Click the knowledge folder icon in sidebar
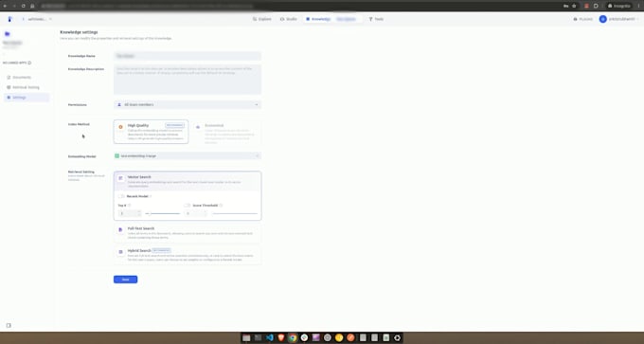 8,34
